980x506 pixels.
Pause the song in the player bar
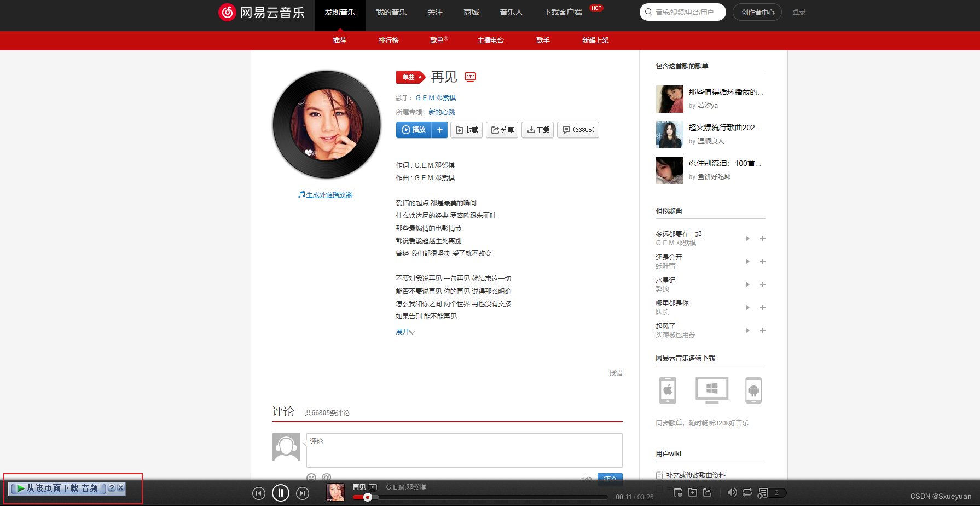[x=281, y=493]
